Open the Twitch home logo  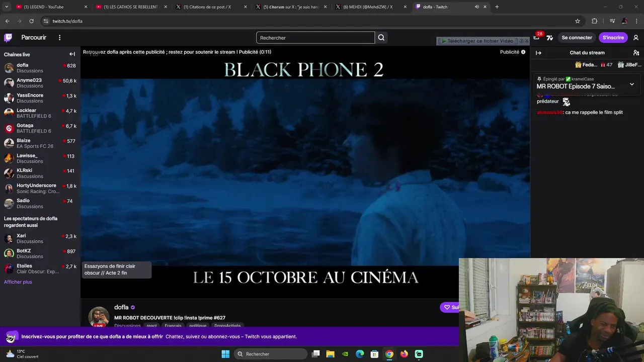(x=8, y=38)
